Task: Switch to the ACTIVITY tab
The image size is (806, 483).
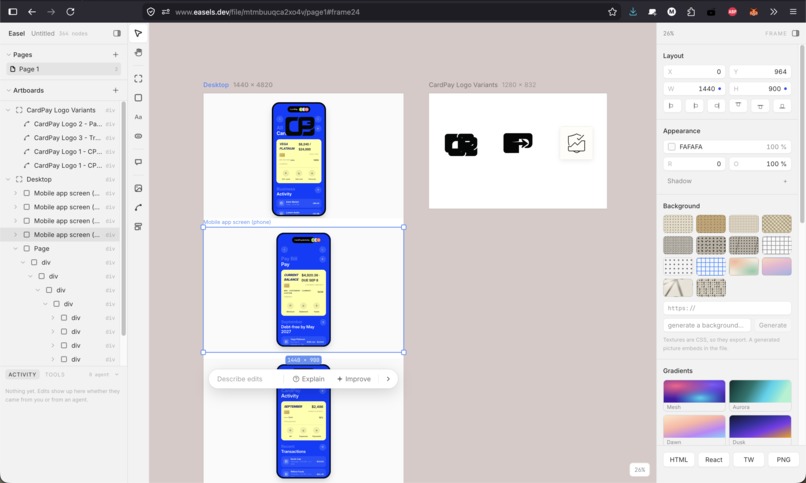Action: coord(22,375)
